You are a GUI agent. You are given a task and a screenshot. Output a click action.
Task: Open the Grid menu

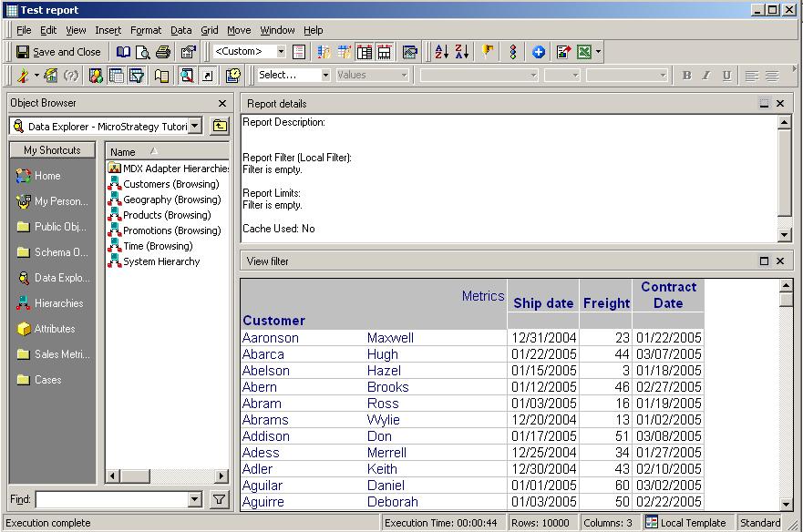click(x=209, y=29)
